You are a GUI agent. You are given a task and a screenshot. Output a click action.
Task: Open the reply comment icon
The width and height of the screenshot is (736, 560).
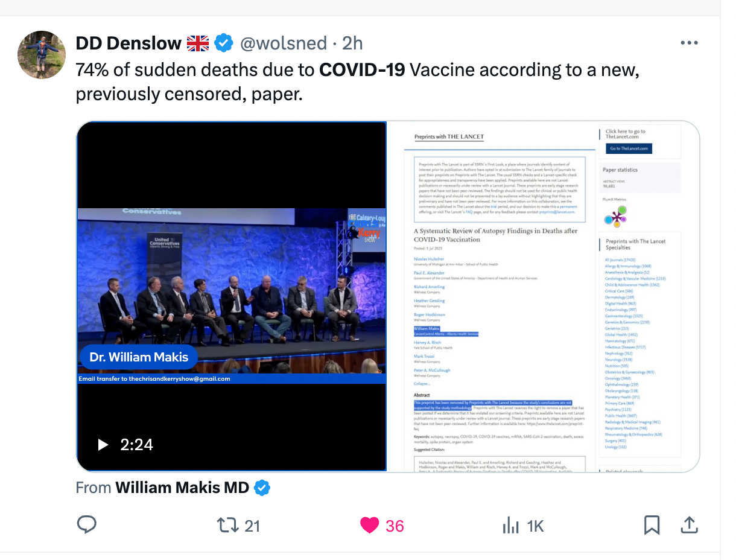[87, 526]
